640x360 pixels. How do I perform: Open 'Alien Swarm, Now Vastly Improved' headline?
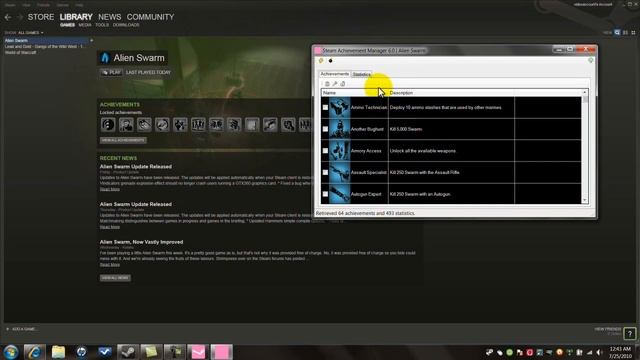pos(141,242)
